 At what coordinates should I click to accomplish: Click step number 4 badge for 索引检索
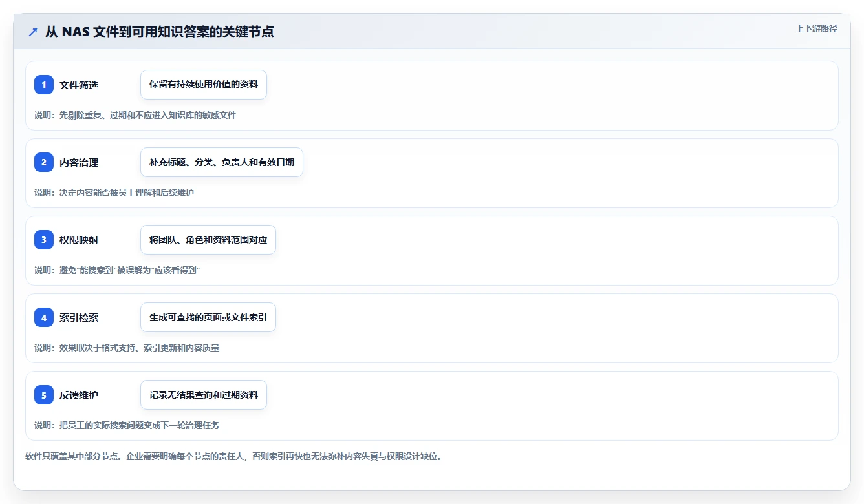pos(44,317)
